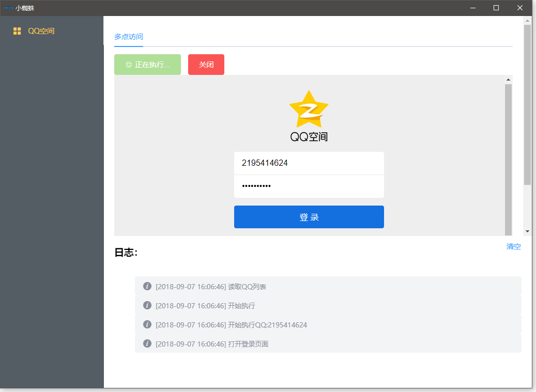
Task: Clear the log with 清空 link
Action: (513, 246)
